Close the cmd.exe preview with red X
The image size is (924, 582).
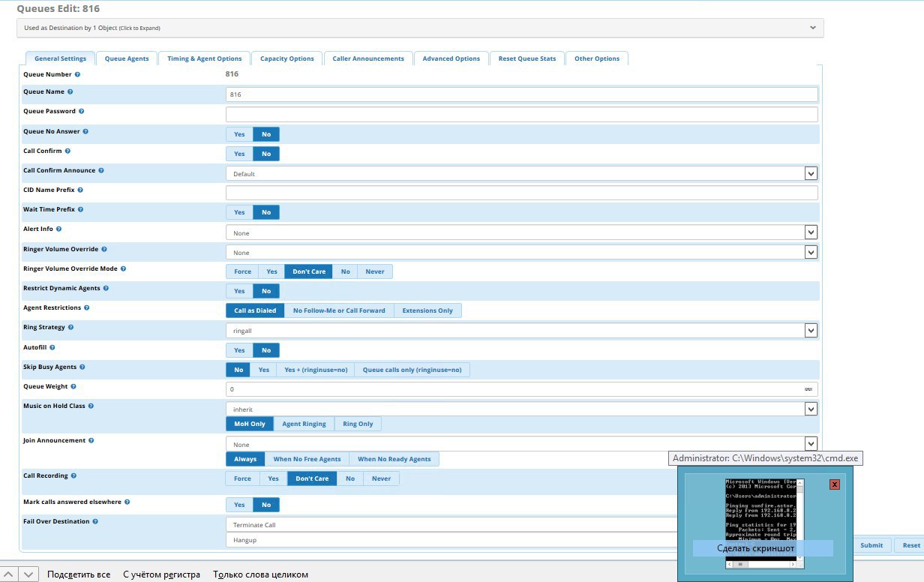click(x=834, y=484)
